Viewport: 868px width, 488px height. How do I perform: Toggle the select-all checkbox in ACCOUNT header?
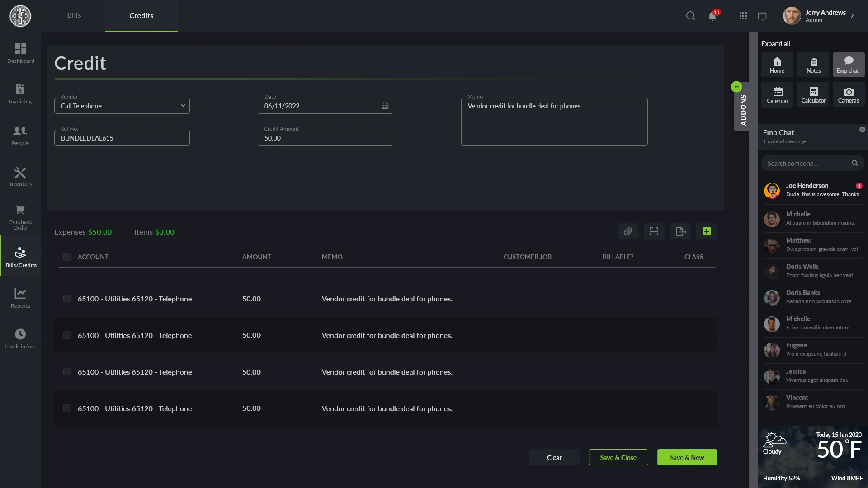(x=67, y=257)
